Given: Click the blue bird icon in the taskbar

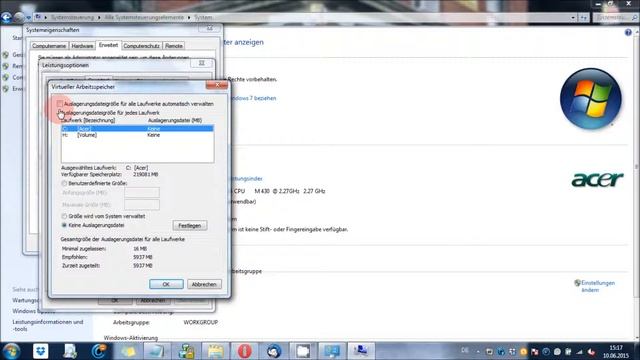Looking at the screenshot, I should 274,351.
